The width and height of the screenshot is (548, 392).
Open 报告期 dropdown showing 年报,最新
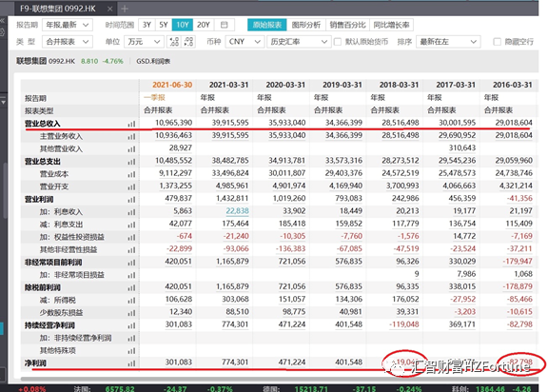point(68,25)
